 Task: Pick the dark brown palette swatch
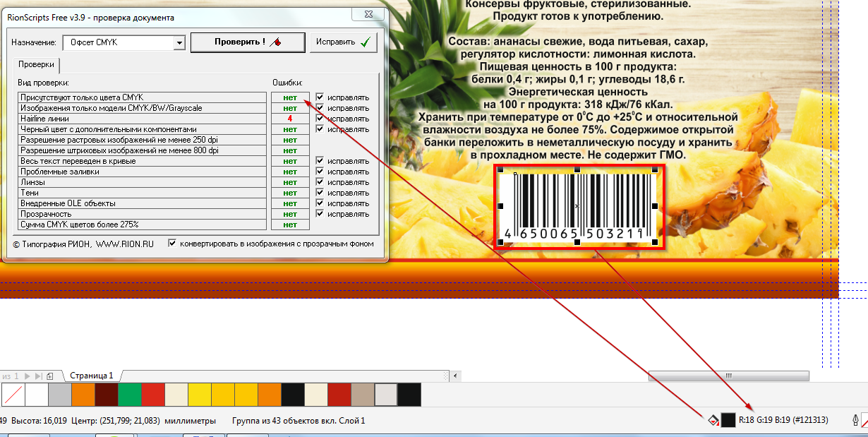107,395
